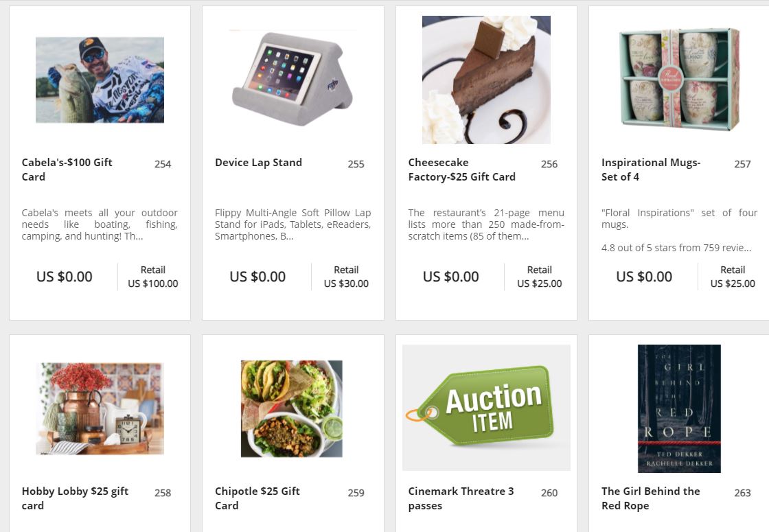Image resolution: width=769 pixels, height=532 pixels.
Task: Open the Hobby Lobby $25 gift card title
Action: point(75,498)
